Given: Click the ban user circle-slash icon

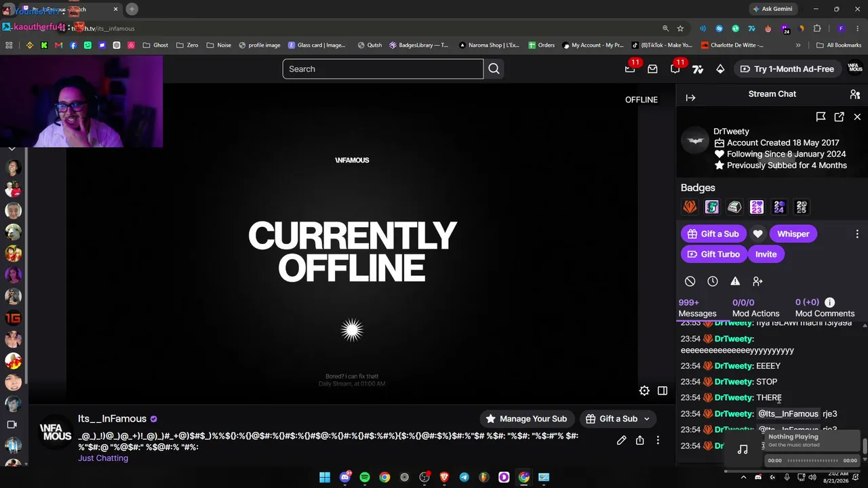Looking at the screenshot, I should pyautogui.click(x=690, y=281).
